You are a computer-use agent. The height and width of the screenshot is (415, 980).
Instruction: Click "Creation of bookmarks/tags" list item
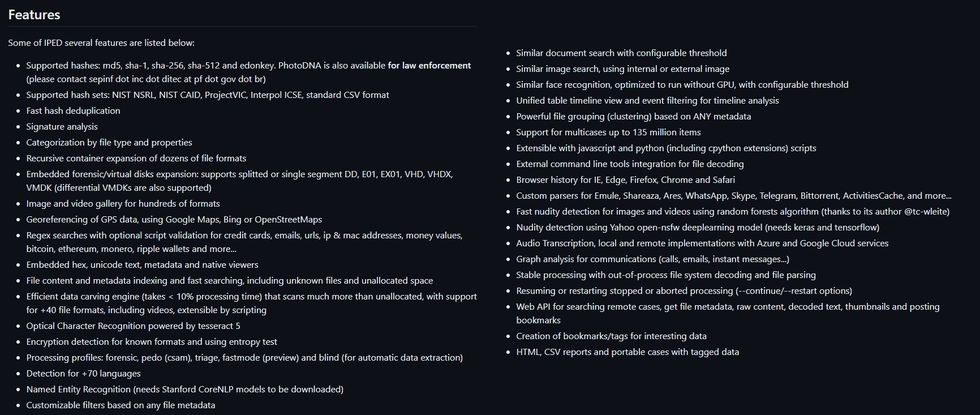click(x=611, y=336)
